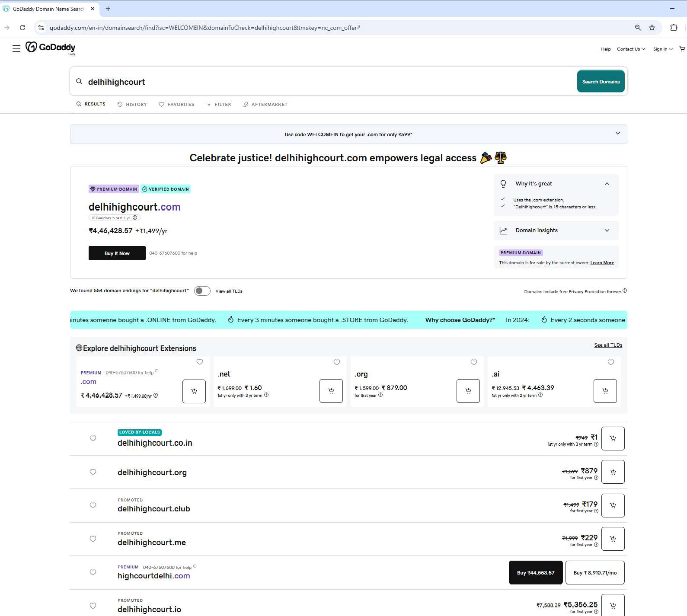Add delhihighcourt.org list row to cart
The height and width of the screenshot is (616, 687).
tap(613, 472)
